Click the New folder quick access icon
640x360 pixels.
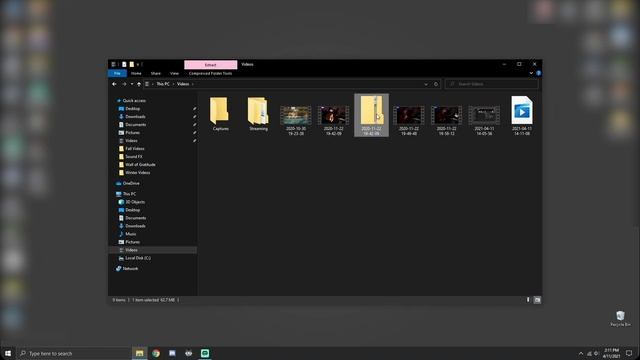pyautogui.click(x=131, y=64)
